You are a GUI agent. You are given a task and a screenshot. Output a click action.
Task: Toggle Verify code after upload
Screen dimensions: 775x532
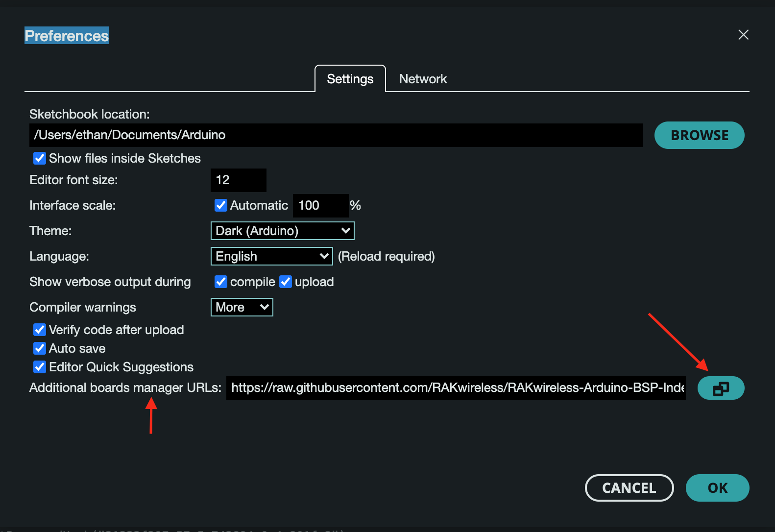[x=40, y=330]
